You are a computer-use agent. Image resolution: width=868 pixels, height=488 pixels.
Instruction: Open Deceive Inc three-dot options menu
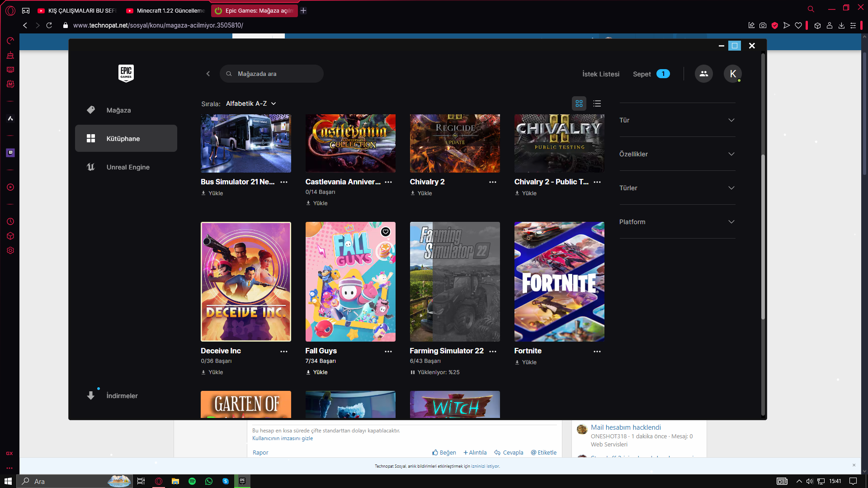284,352
